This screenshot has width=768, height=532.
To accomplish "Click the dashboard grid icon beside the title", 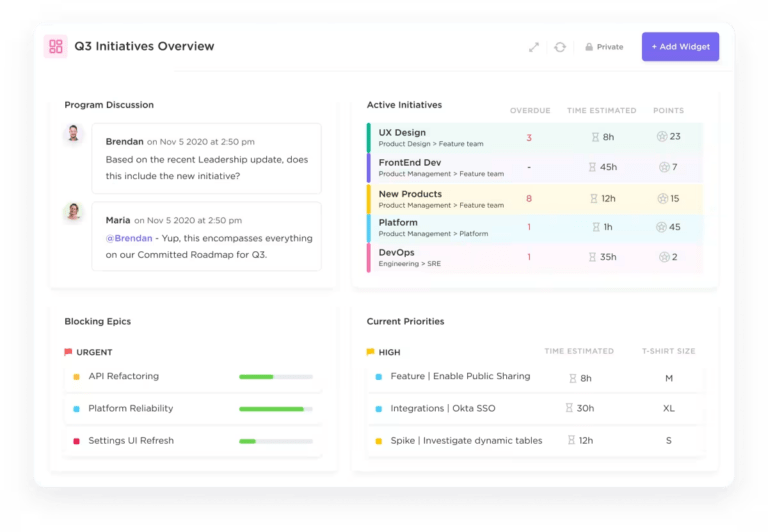I will click(x=56, y=47).
